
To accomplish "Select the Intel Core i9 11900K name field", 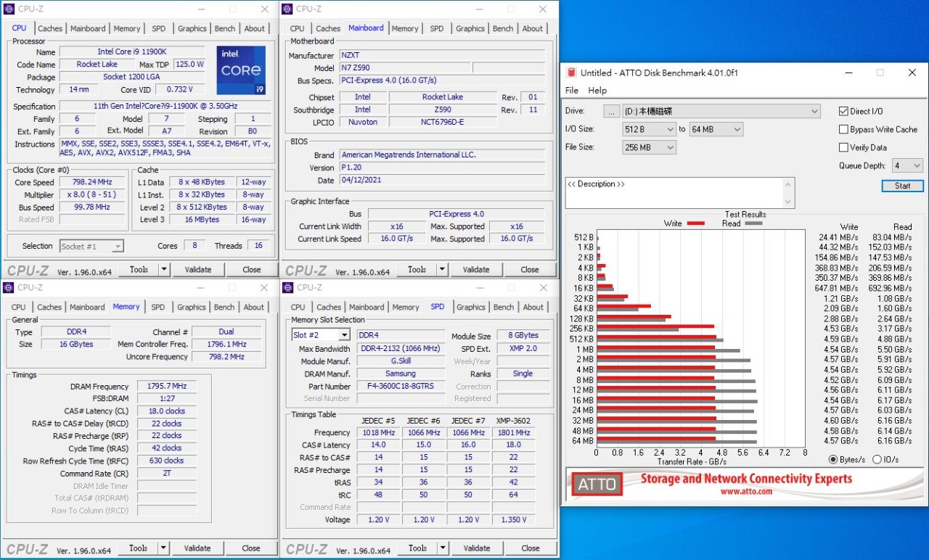I will [132, 52].
